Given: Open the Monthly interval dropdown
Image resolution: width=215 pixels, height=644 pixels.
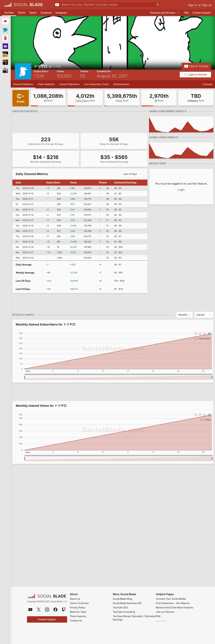Looking at the screenshot, I should (x=185, y=315).
